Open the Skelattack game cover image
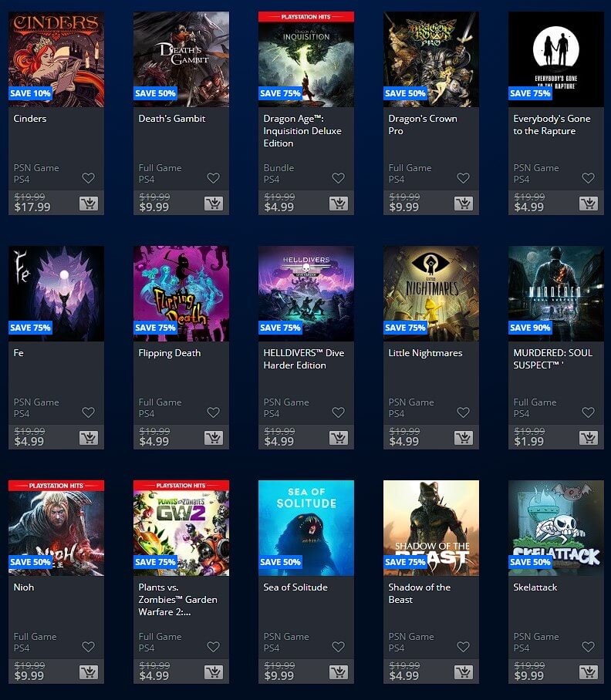Screen dimensions: 611x700 point(556,528)
